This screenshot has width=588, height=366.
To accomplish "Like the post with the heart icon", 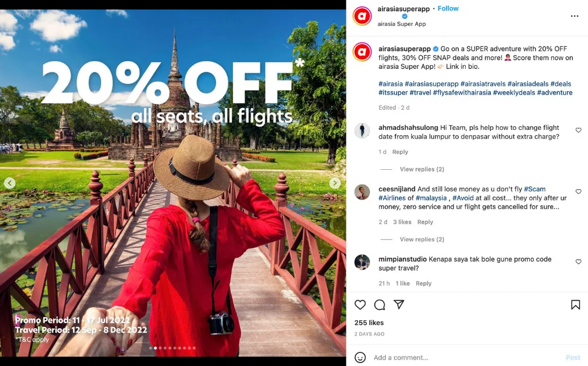I will pyautogui.click(x=360, y=305).
